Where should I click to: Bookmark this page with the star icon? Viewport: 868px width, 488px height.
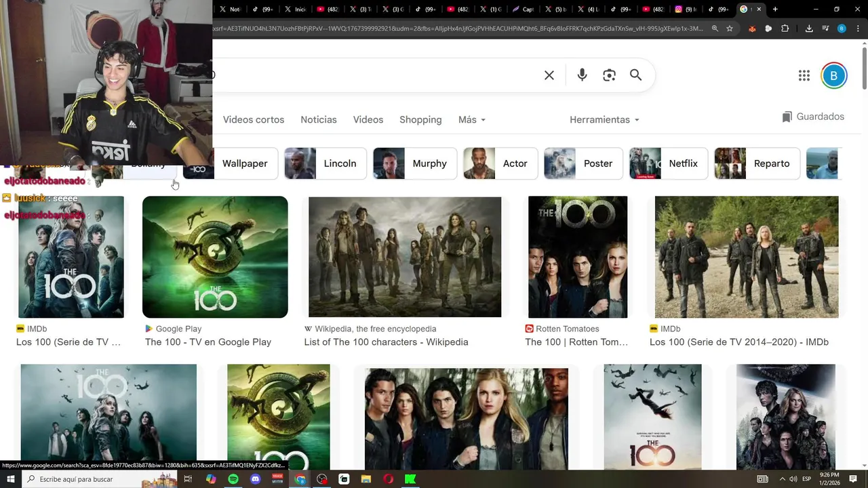click(x=730, y=28)
